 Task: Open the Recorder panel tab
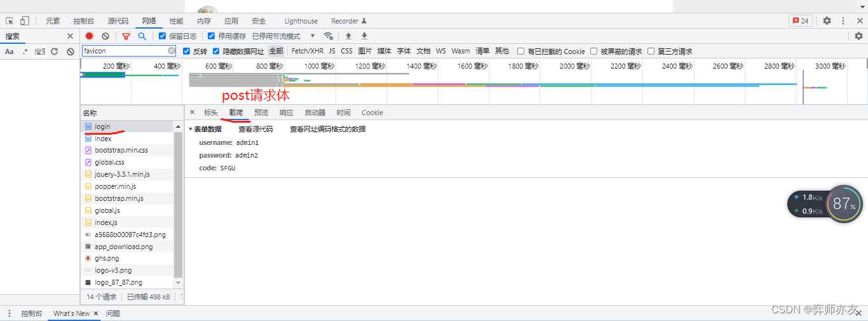tap(349, 21)
